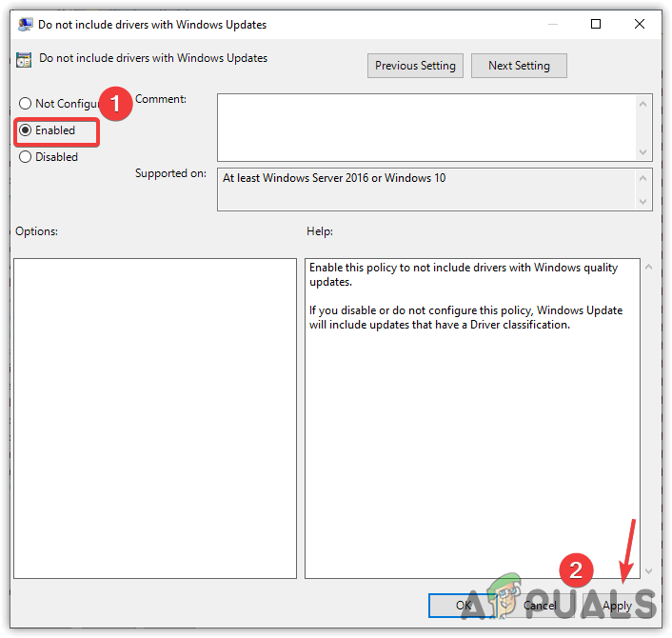
Task: Select the Disabled radio button
Action: [26, 157]
